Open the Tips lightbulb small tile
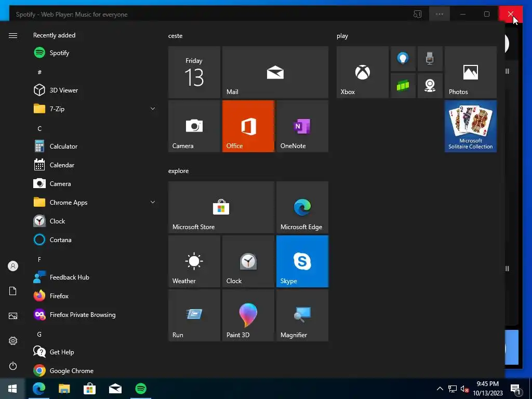The image size is (532, 399). (403, 59)
